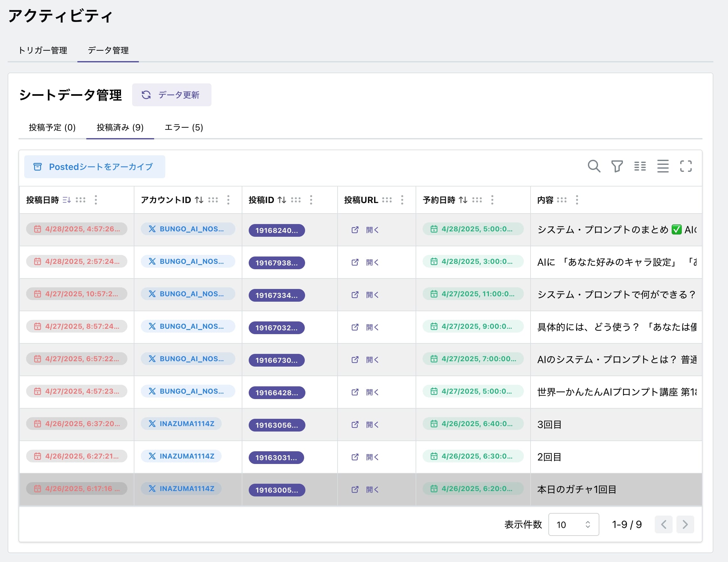Click the 世界一かんたんAIプロンプト講座 cell
The width and height of the screenshot is (728, 562).
616,392
